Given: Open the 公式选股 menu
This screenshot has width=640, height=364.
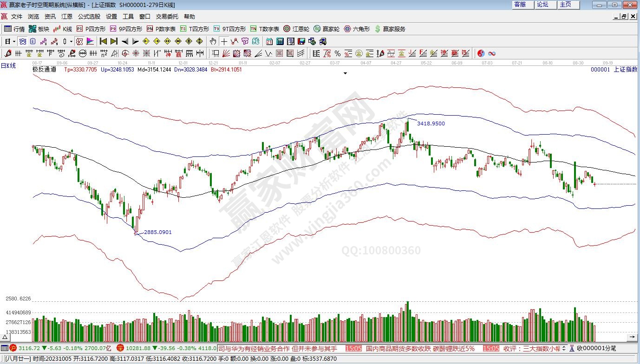Looking at the screenshot, I should (x=89, y=17).
